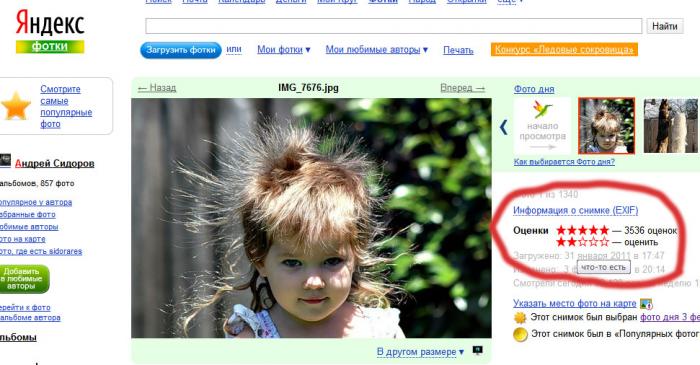Rate the photo with the first star of оценить row

pyautogui.click(x=561, y=242)
